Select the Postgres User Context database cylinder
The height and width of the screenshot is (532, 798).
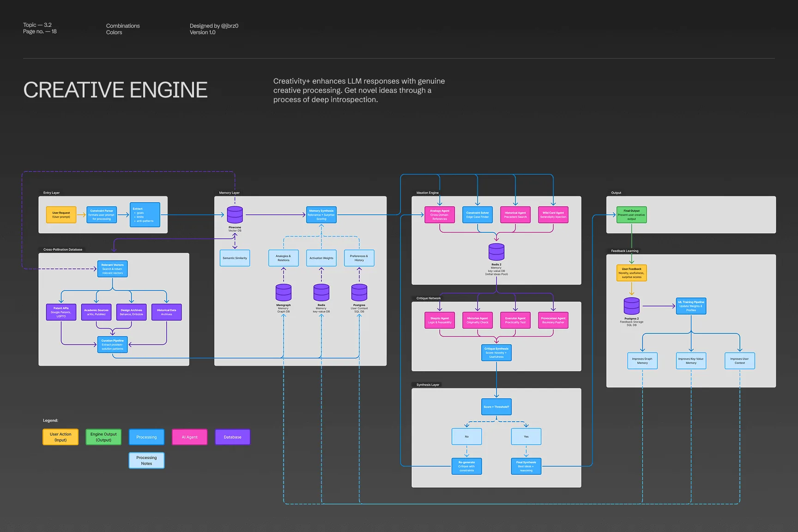[x=359, y=292]
